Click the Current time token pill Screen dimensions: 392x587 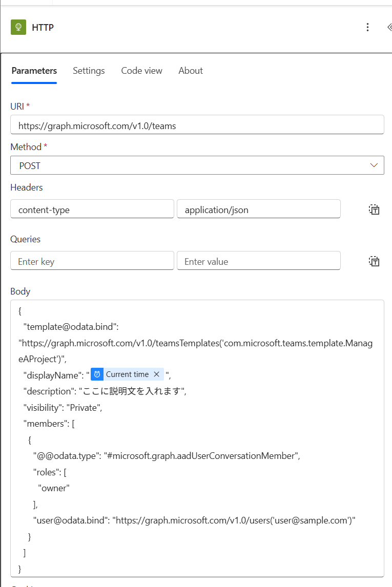pos(127,374)
